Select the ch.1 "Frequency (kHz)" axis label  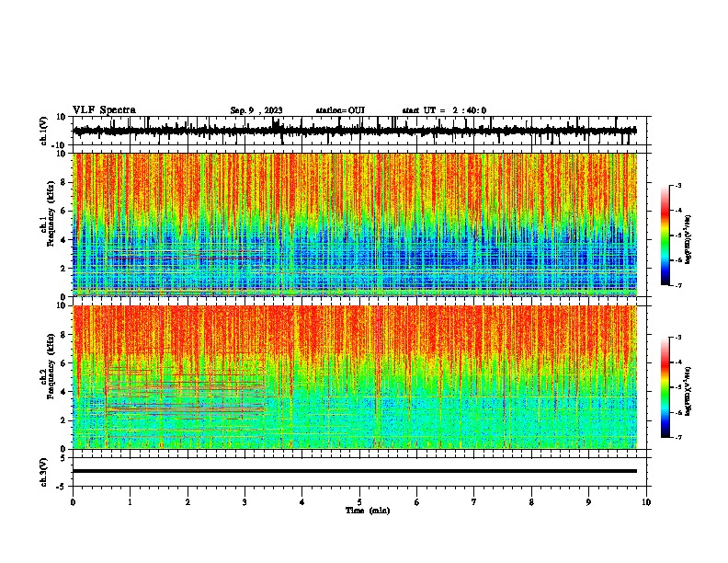[51, 213]
